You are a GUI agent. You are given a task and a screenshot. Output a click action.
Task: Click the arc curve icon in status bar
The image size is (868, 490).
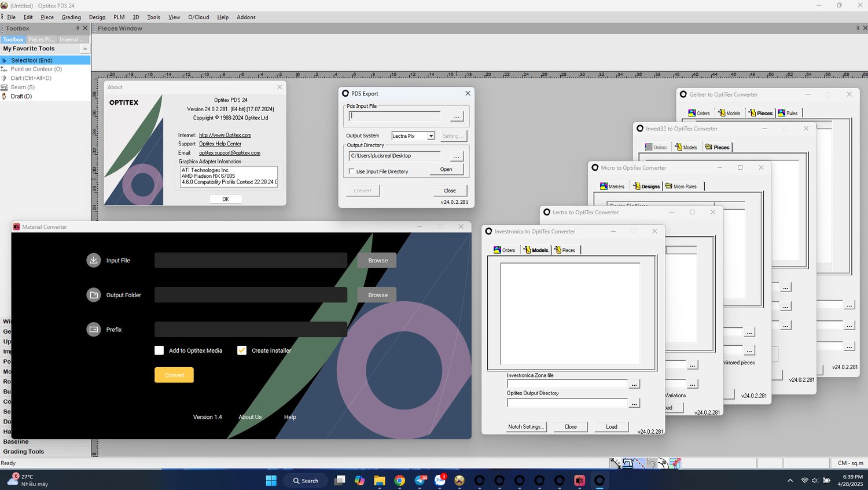663,463
